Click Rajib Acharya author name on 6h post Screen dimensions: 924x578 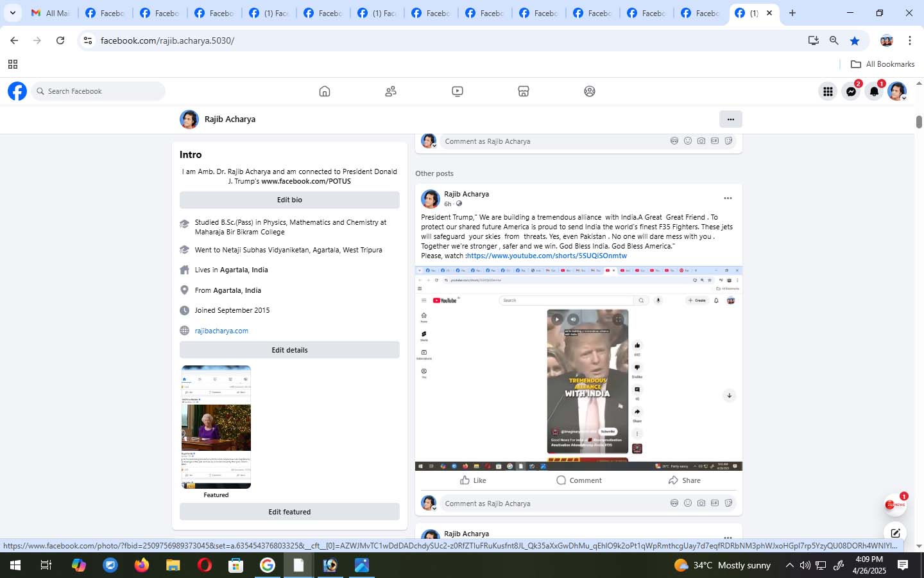coord(466,194)
